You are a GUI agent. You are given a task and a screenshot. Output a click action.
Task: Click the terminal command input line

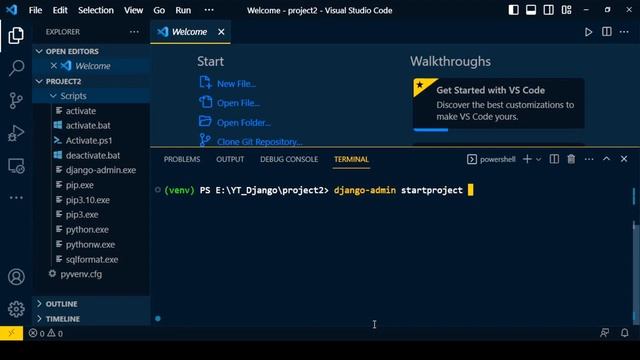click(318, 190)
